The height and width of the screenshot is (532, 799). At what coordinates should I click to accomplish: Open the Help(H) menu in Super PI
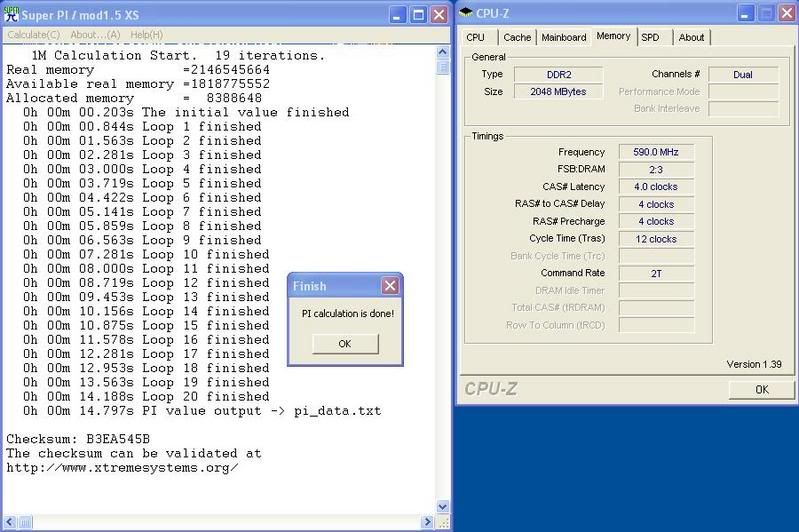pos(147,35)
